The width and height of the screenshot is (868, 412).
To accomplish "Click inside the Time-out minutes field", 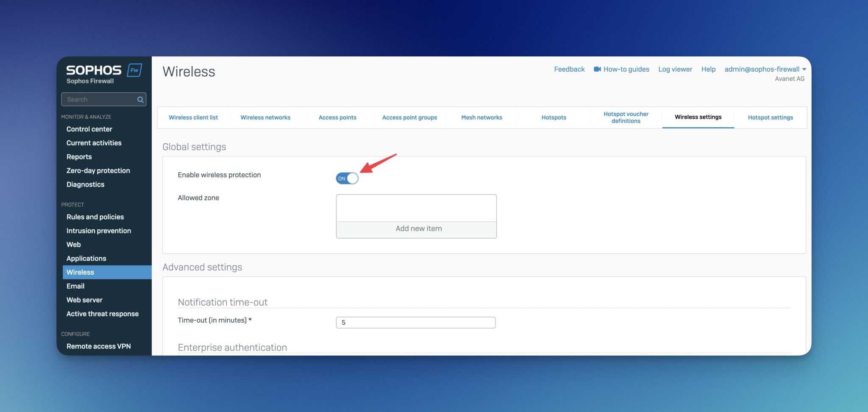I will [x=415, y=322].
